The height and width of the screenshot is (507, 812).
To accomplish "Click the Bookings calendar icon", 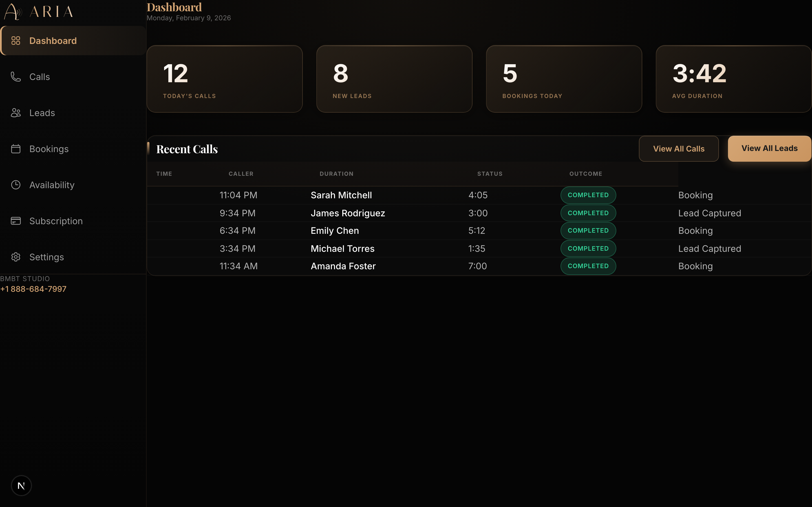I will click(x=16, y=148).
